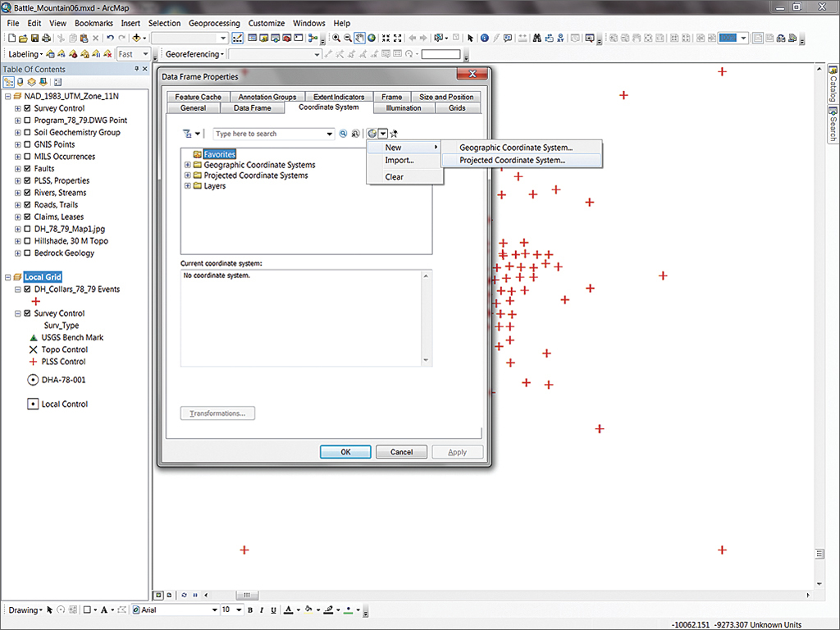Click the List By Visibility icon

32,82
